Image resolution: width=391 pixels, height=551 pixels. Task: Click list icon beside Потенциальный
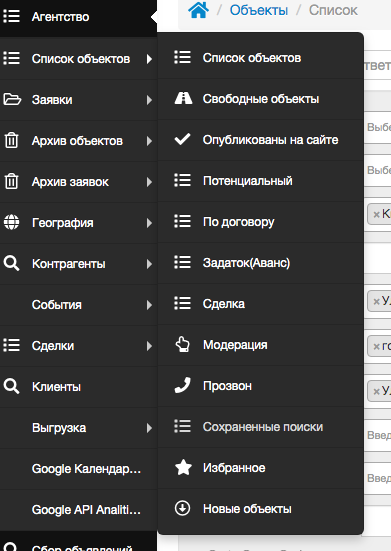click(183, 180)
